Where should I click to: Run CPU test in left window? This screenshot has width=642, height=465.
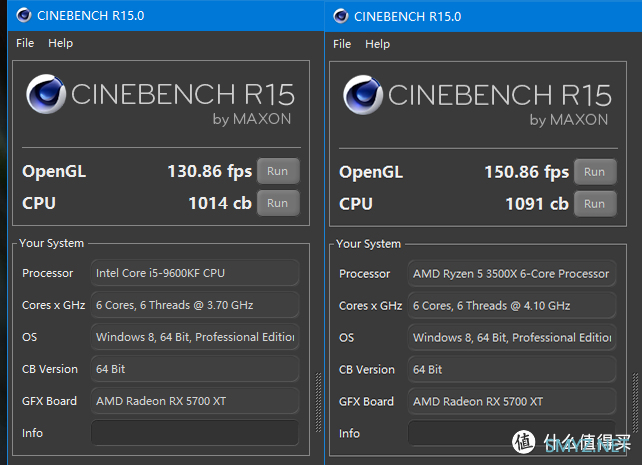pos(278,203)
